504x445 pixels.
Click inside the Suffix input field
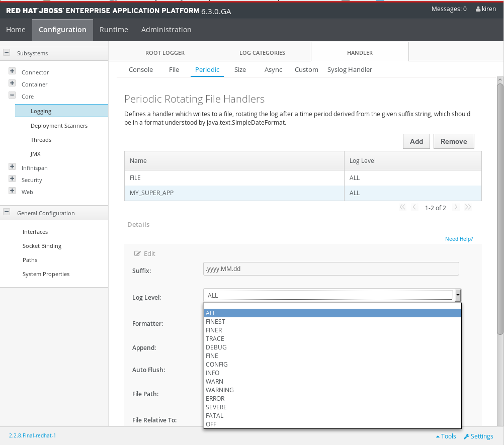point(331,269)
